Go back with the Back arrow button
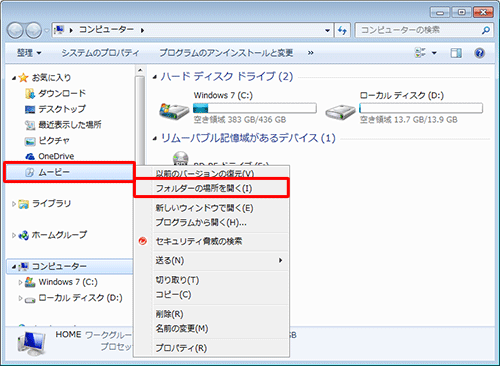Image resolution: width=500 pixels, height=366 pixels. [x=15, y=31]
